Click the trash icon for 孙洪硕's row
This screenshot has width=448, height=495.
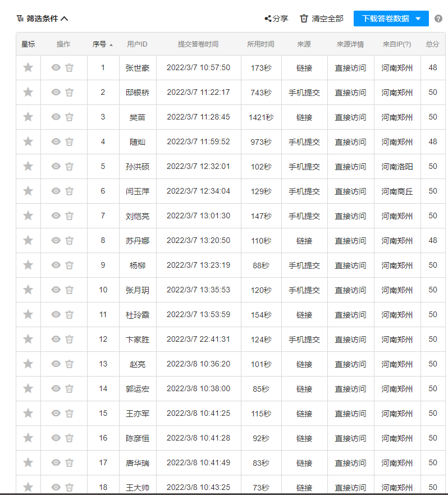coord(69,167)
